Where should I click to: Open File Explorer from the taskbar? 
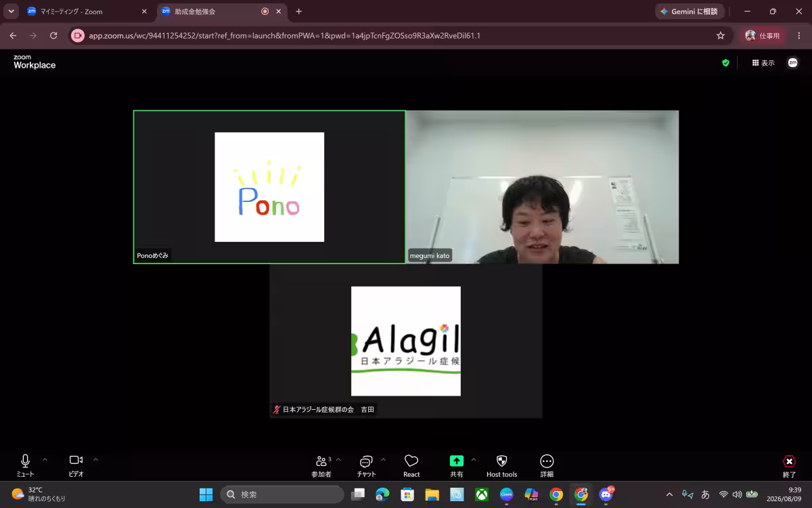click(x=432, y=494)
